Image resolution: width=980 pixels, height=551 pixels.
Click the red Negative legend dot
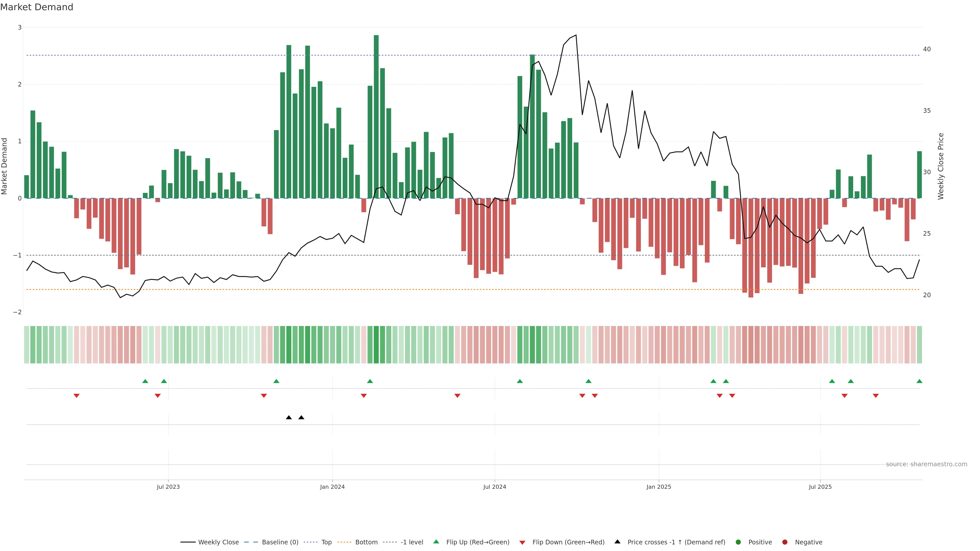click(x=785, y=542)
